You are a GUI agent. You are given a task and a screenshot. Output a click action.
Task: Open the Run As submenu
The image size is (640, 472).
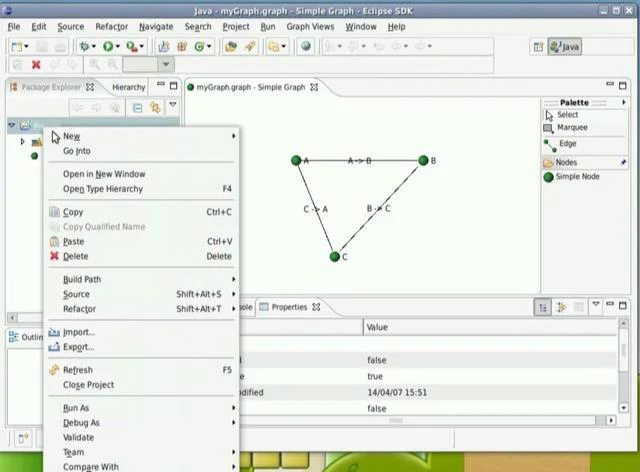pyautogui.click(x=141, y=408)
